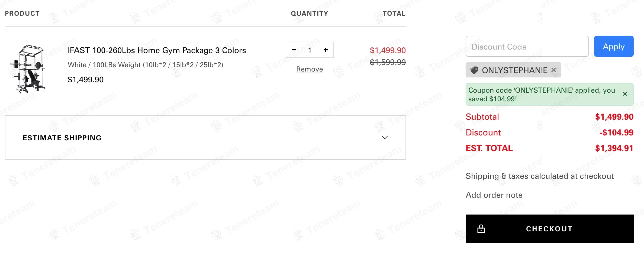
Task: Click the quantity value field
Action: pyautogui.click(x=310, y=50)
